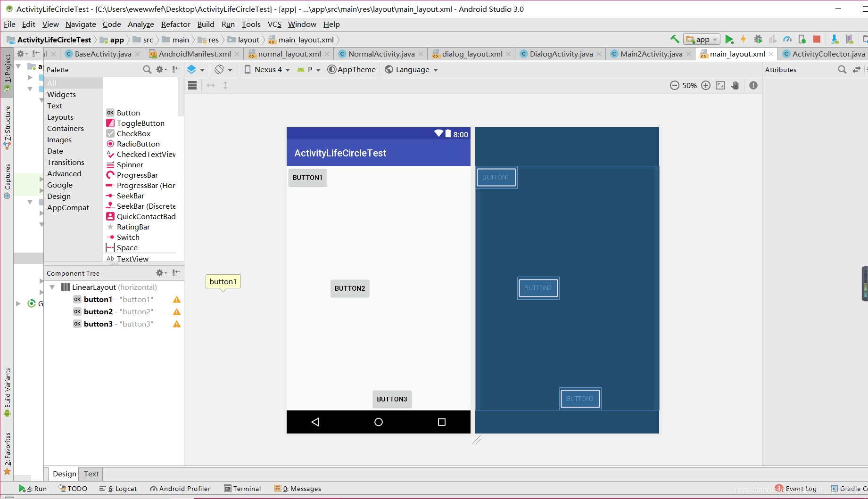Switch to the Text editor tab

click(x=91, y=474)
